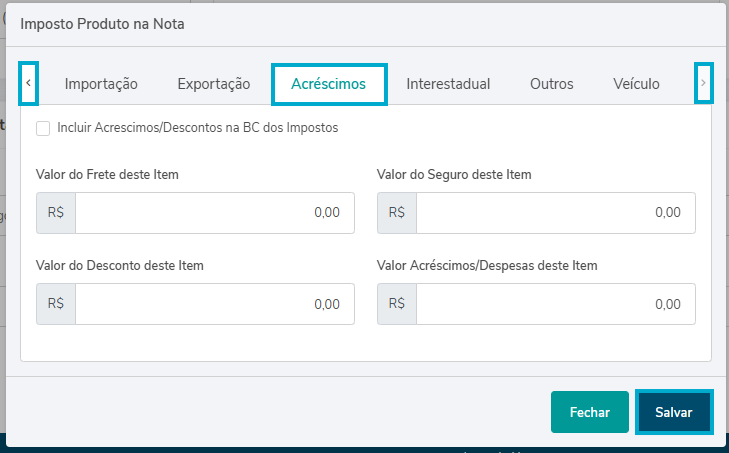
Task: Save with the Salvar button
Action: (674, 412)
